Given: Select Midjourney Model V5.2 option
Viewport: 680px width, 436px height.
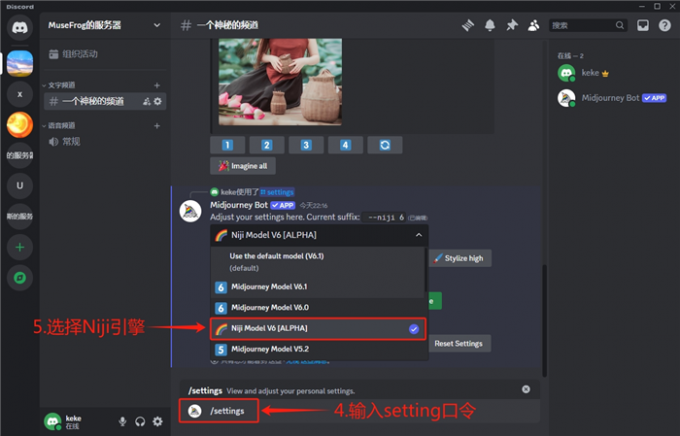Looking at the screenshot, I should 319,349.
